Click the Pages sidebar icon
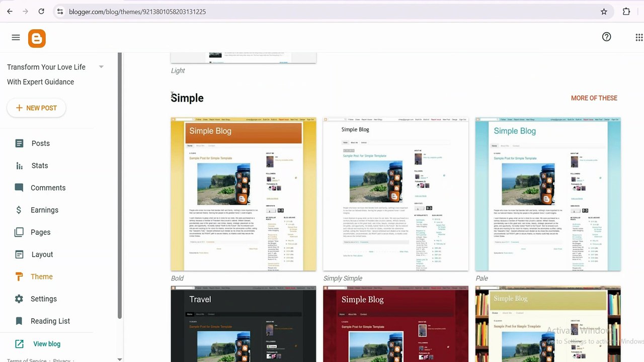 (x=19, y=232)
